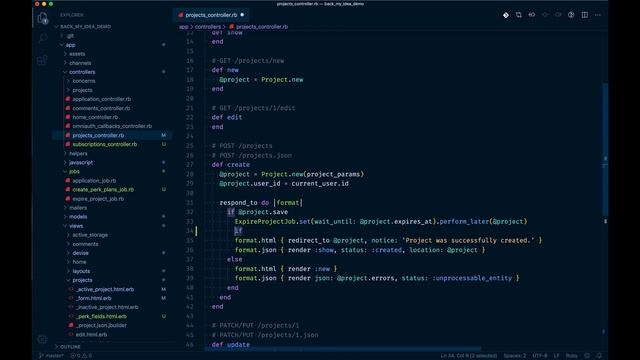Viewport: 640px width, 360px height.
Task: Click the Ruby file icon beside application_controller.rb
Action: (x=68, y=99)
